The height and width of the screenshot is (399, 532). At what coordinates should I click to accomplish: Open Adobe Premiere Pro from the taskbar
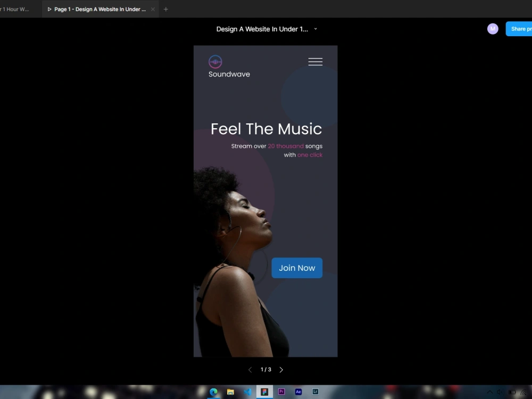tap(281, 392)
